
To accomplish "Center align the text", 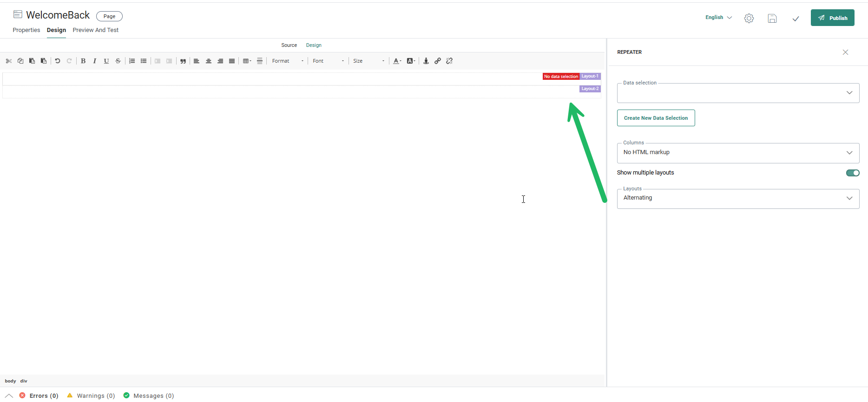I will click(209, 61).
